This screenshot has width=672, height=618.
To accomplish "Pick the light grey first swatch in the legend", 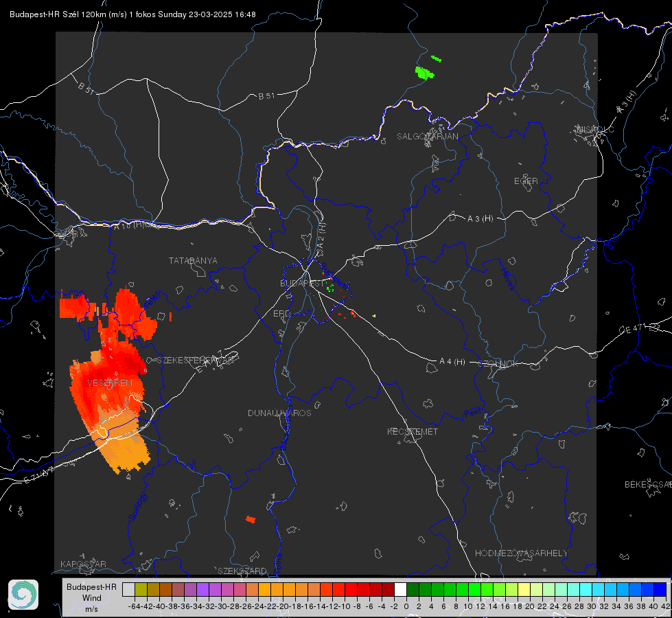I will coord(128,589).
